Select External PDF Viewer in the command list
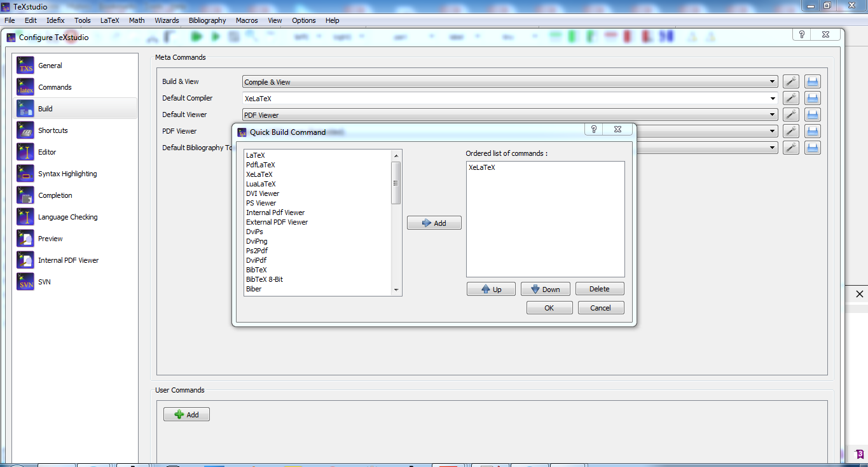The height and width of the screenshot is (467, 868). pyautogui.click(x=277, y=222)
